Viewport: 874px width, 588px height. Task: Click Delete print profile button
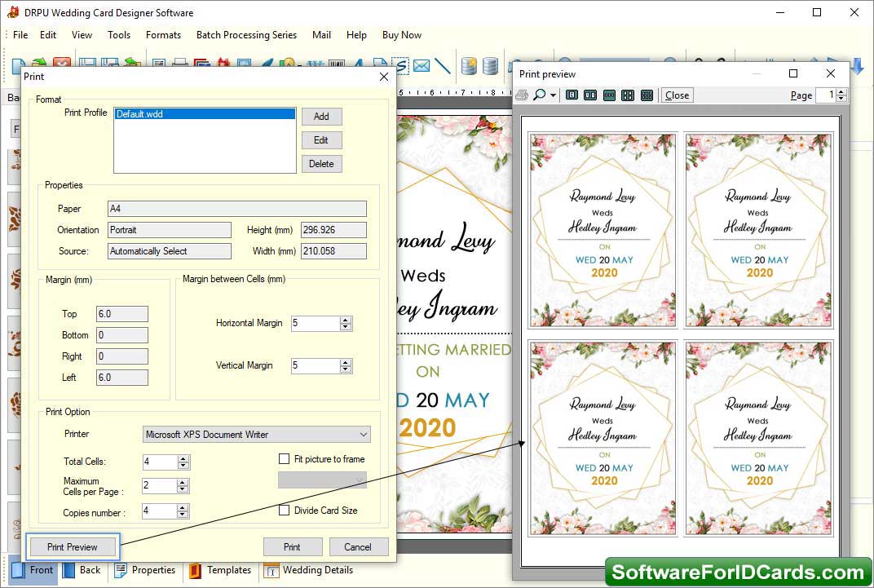point(321,164)
